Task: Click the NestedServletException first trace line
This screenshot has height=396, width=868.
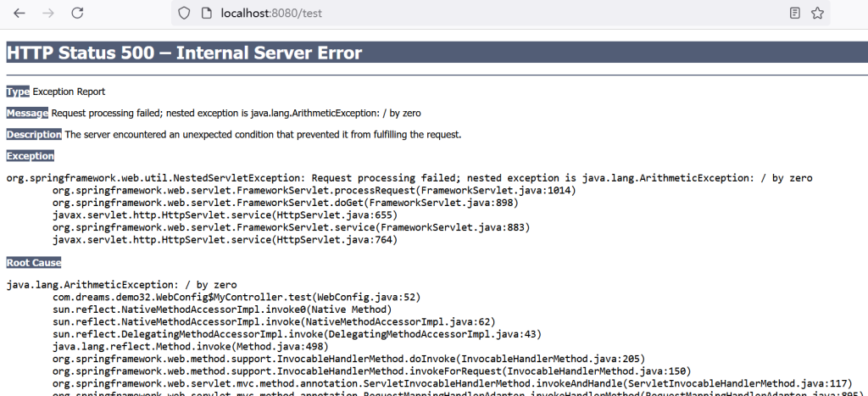Action: (x=409, y=178)
